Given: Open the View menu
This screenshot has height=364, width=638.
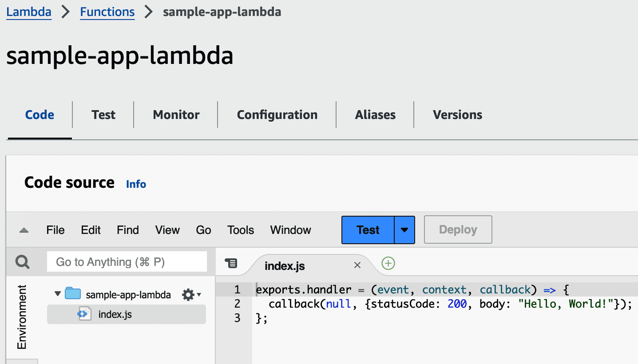Looking at the screenshot, I should (167, 230).
